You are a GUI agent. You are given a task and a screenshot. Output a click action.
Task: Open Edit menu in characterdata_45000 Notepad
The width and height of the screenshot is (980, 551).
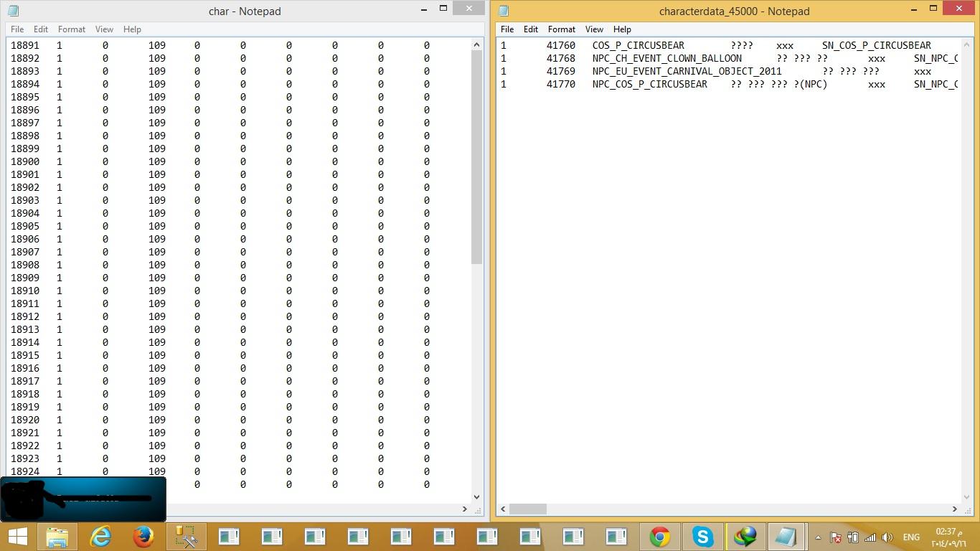531,29
